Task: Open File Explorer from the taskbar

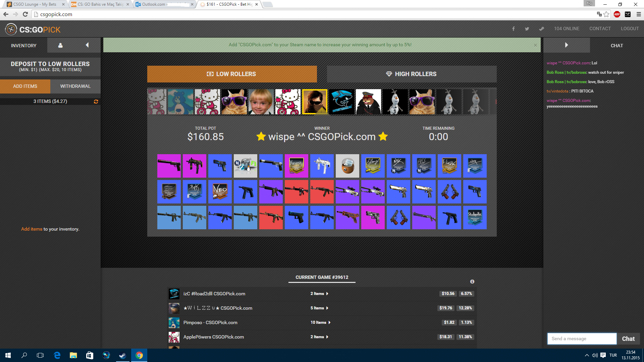Action: click(73, 355)
